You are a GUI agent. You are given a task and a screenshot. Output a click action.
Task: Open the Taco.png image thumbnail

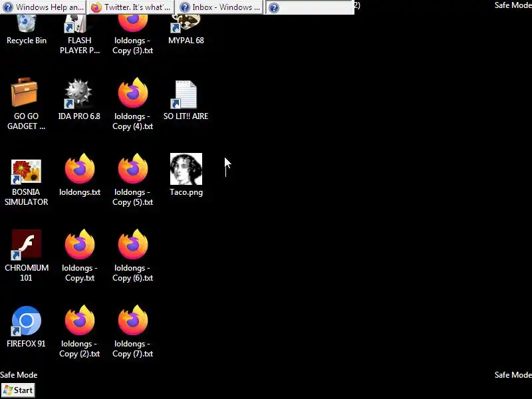point(186,169)
